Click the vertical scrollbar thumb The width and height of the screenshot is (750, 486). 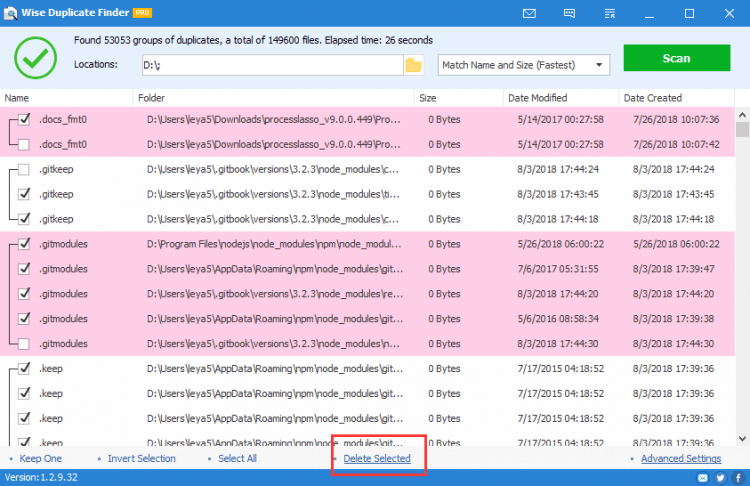(x=742, y=130)
